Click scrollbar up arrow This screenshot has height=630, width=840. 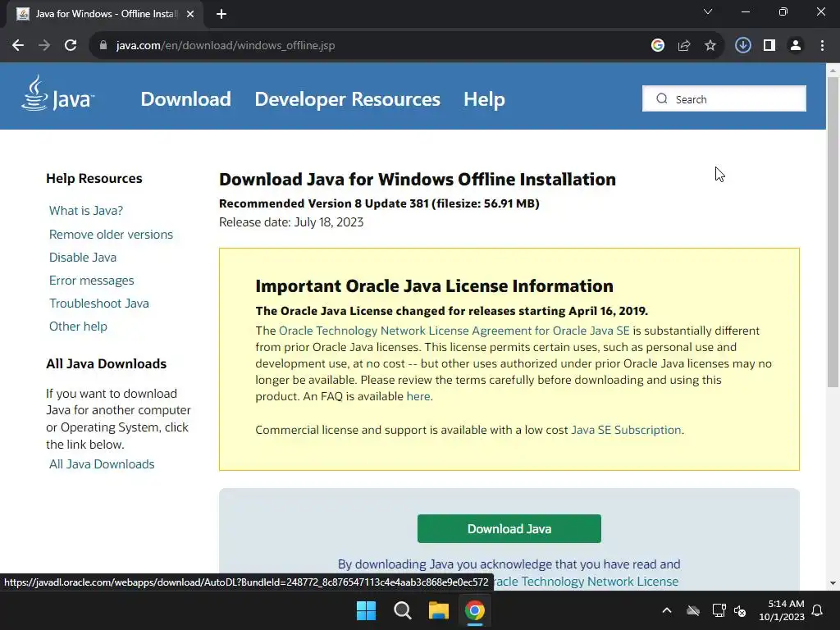pyautogui.click(x=833, y=70)
